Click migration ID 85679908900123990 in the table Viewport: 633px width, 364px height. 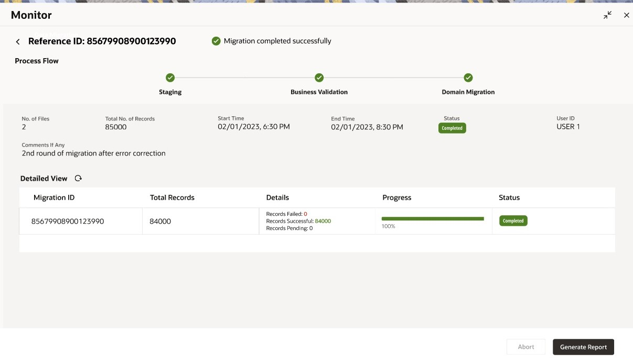tap(68, 221)
